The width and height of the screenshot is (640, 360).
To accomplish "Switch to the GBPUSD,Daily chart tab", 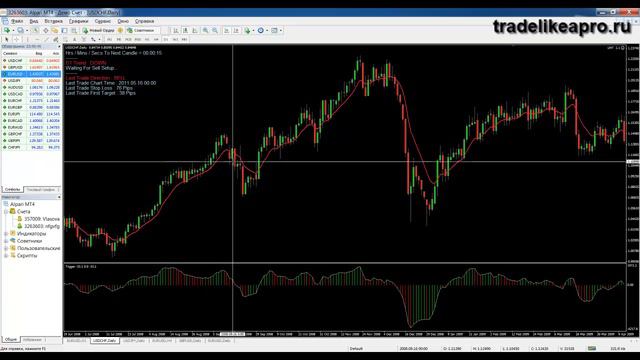I will point(190,340).
